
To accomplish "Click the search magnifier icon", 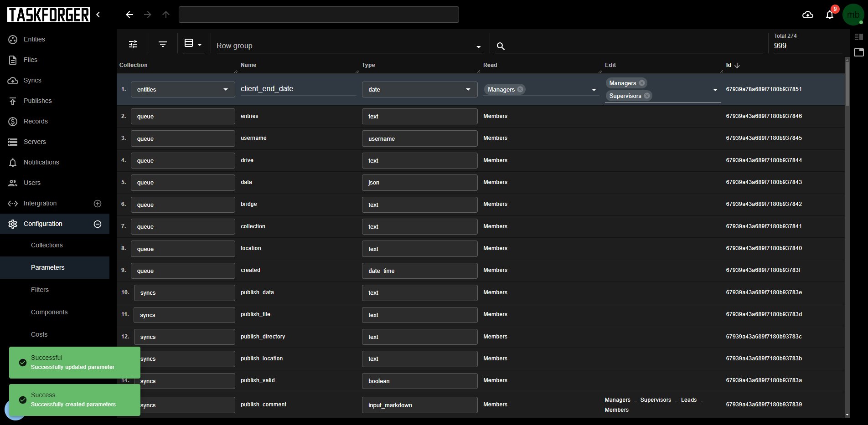I will (501, 46).
